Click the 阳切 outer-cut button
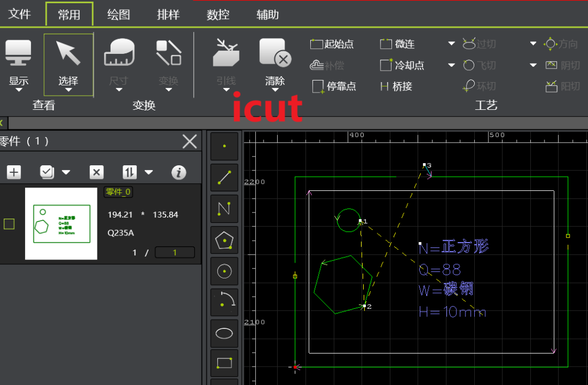Screen dimensions: 588x385 [562, 86]
